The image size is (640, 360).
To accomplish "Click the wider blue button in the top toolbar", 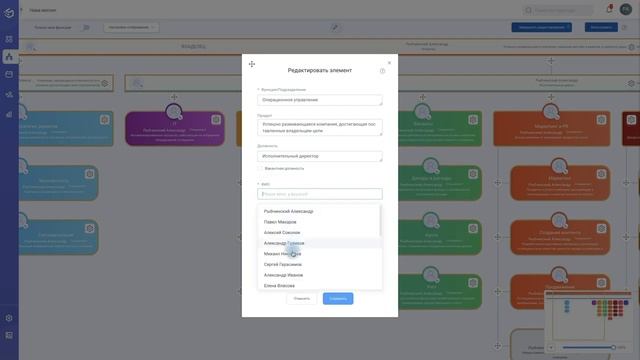I will (542, 27).
